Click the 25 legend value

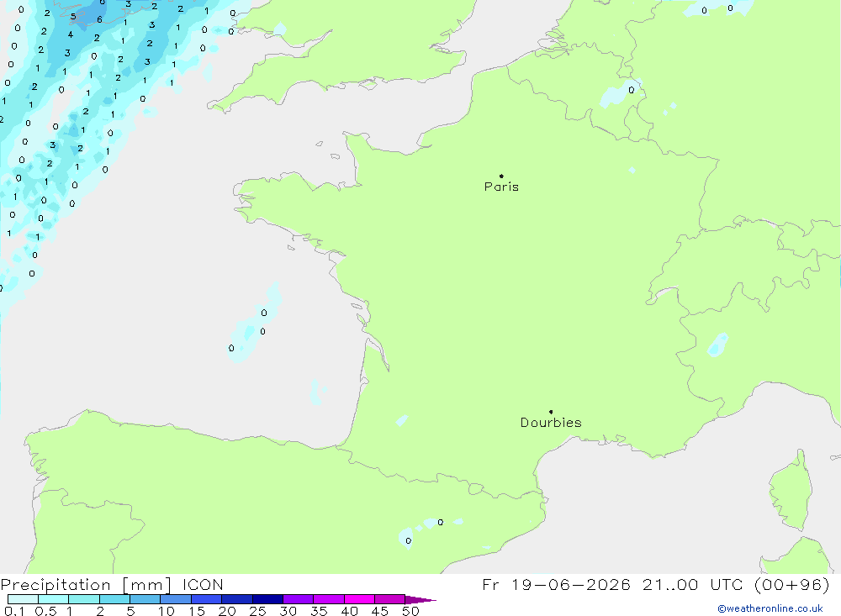(257, 611)
